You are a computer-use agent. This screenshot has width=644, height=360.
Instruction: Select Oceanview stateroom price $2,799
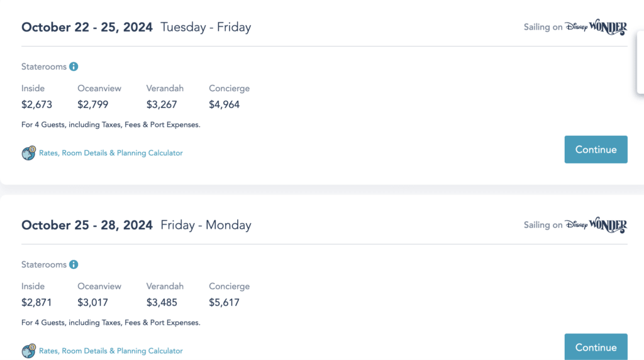[x=94, y=104]
